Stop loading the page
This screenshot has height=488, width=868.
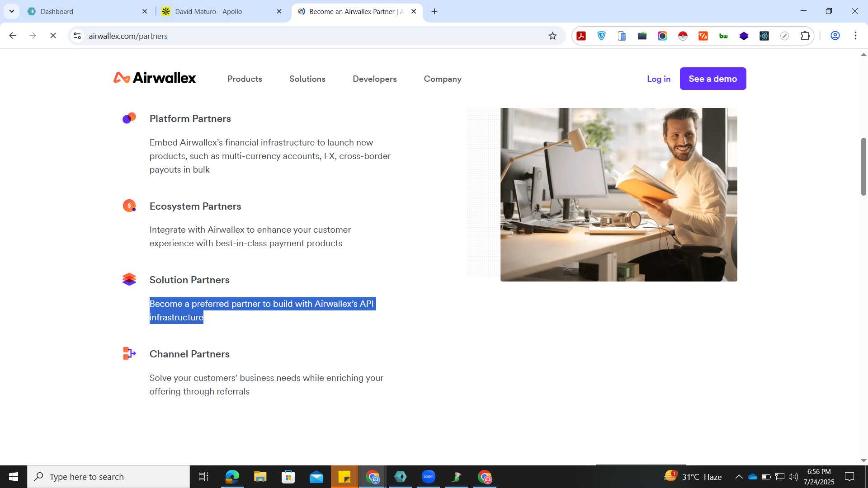(x=53, y=36)
